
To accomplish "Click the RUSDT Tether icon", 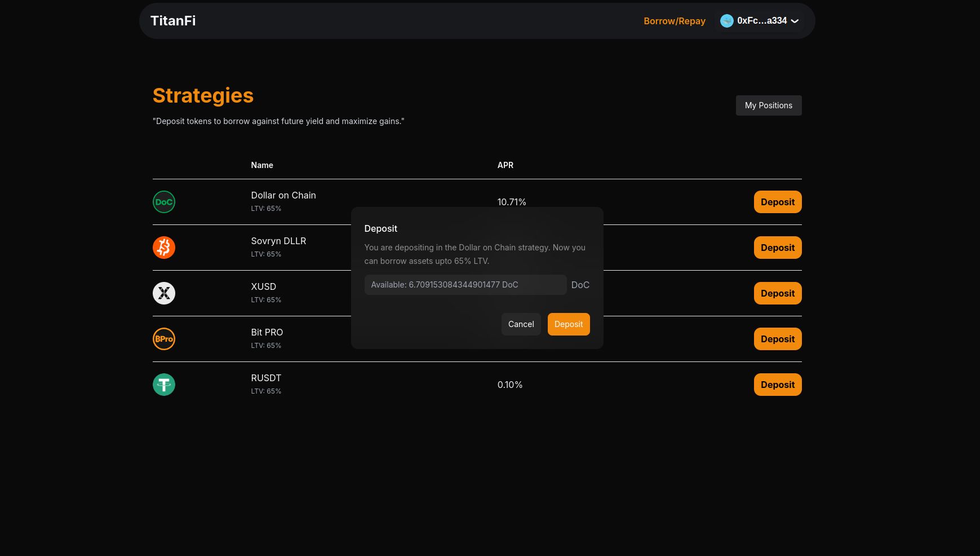I will pyautogui.click(x=164, y=385).
